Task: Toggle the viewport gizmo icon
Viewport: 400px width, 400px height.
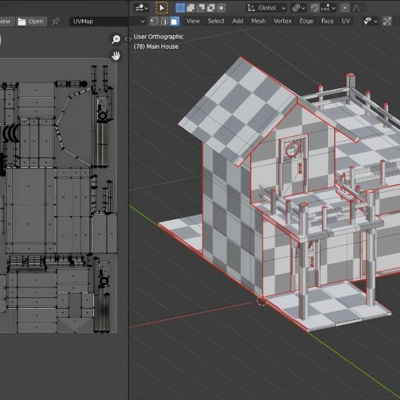Action: [x=387, y=21]
